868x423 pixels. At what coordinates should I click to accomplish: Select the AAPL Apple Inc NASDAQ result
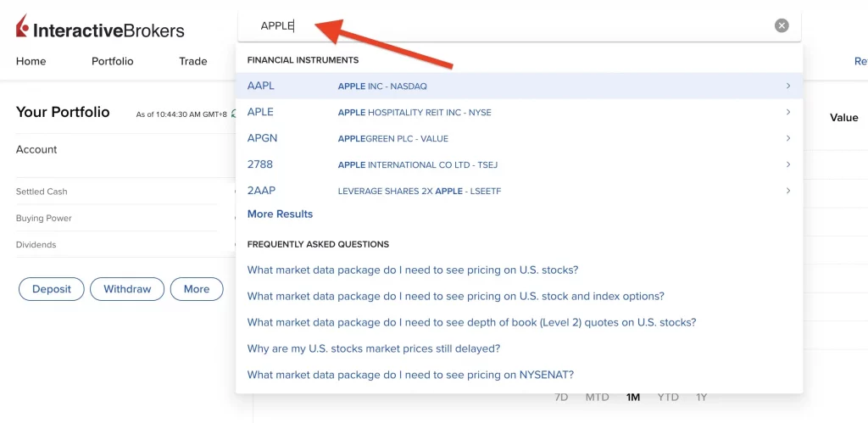click(x=381, y=86)
